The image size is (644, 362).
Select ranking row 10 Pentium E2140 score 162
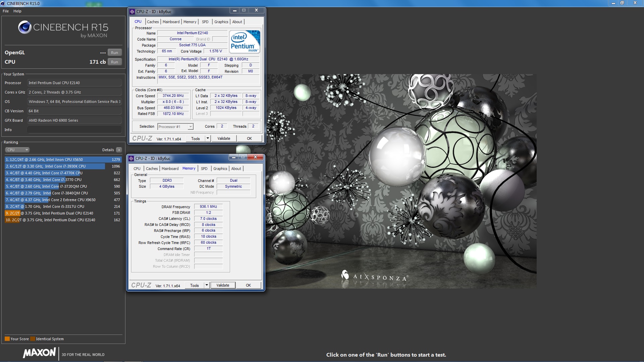pos(63,220)
